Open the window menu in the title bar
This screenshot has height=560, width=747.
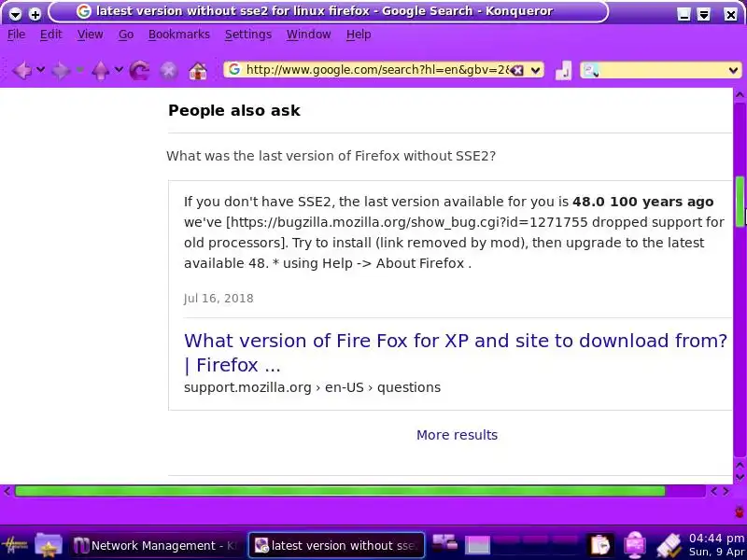click(x=15, y=14)
